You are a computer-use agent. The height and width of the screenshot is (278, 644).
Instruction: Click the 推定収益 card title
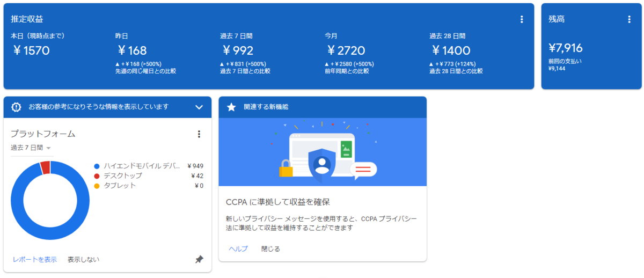(x=27, y=19)
